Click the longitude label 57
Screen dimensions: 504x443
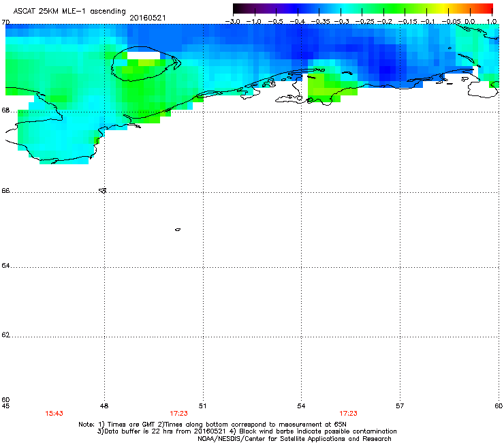[400, 406]
